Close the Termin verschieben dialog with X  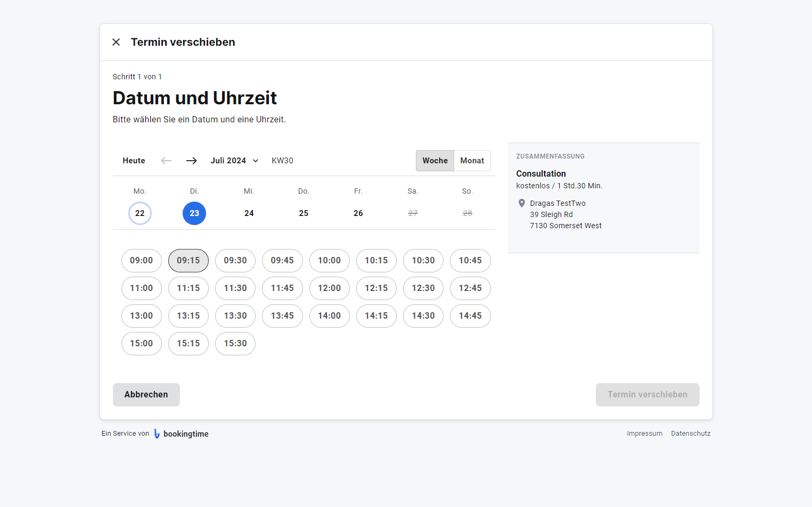click(116, 42)
